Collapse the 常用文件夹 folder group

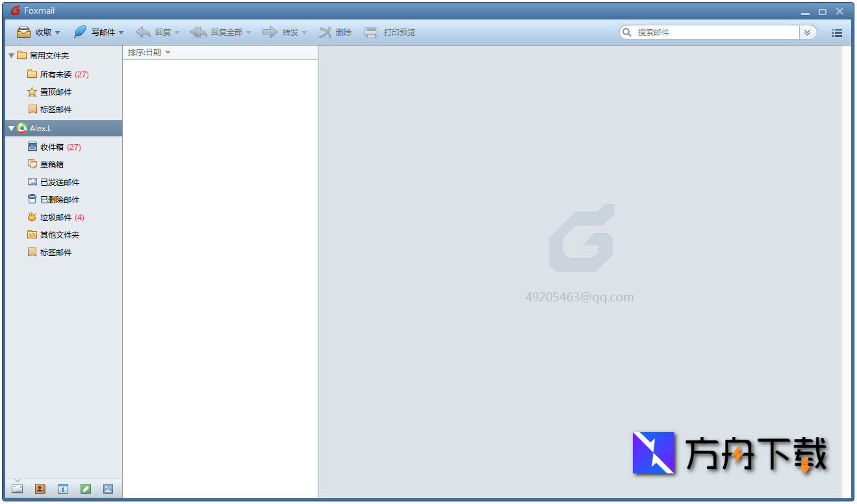coord(11,55)
